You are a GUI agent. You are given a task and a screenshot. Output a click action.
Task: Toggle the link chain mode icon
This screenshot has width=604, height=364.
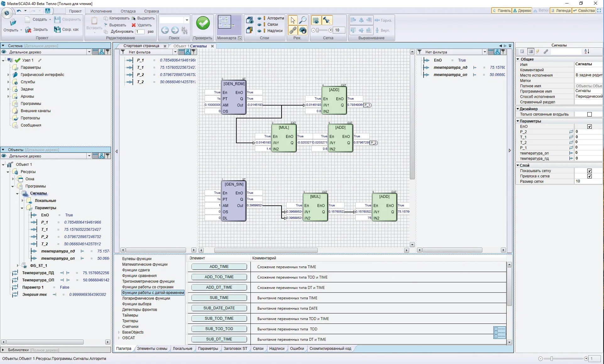[293, 30]
